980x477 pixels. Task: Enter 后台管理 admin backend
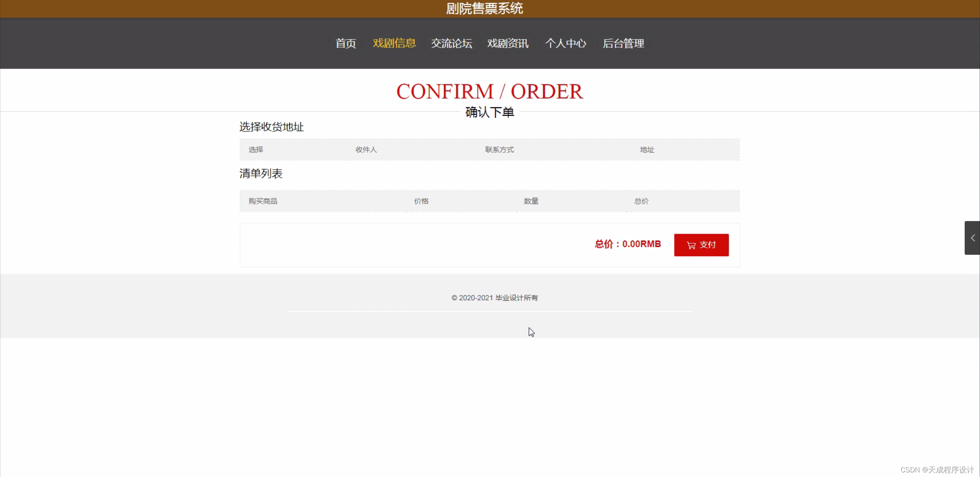[623, 43]
